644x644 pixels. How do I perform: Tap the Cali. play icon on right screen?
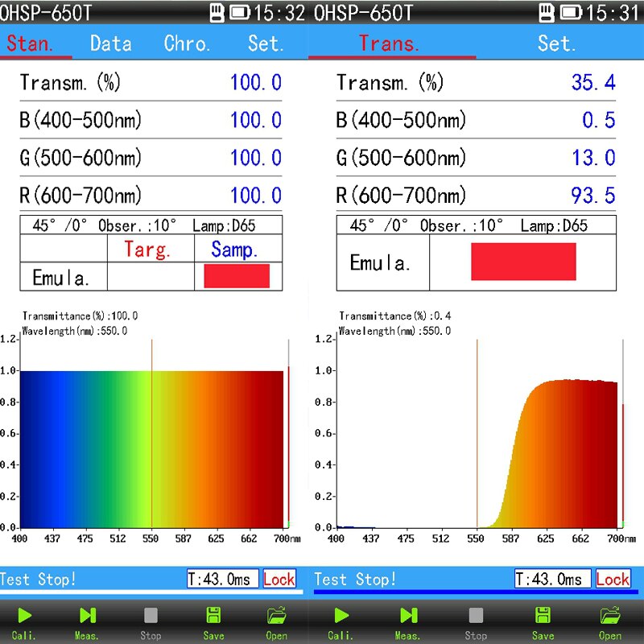[341, 615]
